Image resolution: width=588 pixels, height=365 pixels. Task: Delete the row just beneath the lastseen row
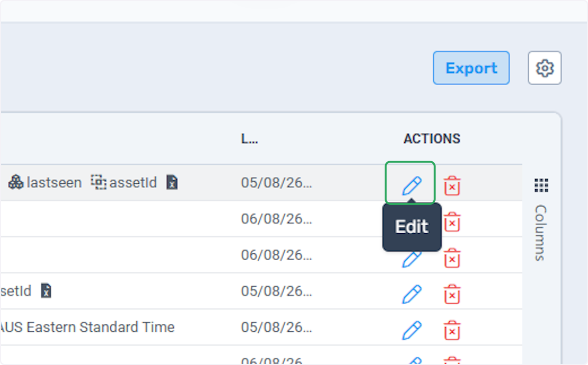pyautogui.click(x=452, y=222)
